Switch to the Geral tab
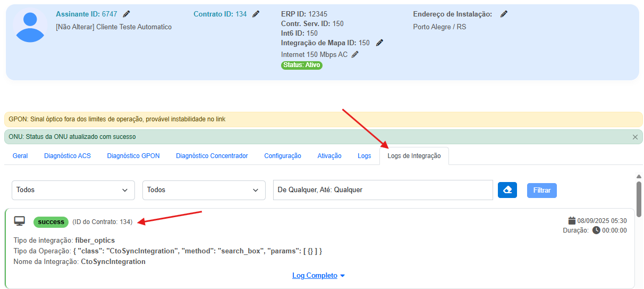 click(20, 156)
